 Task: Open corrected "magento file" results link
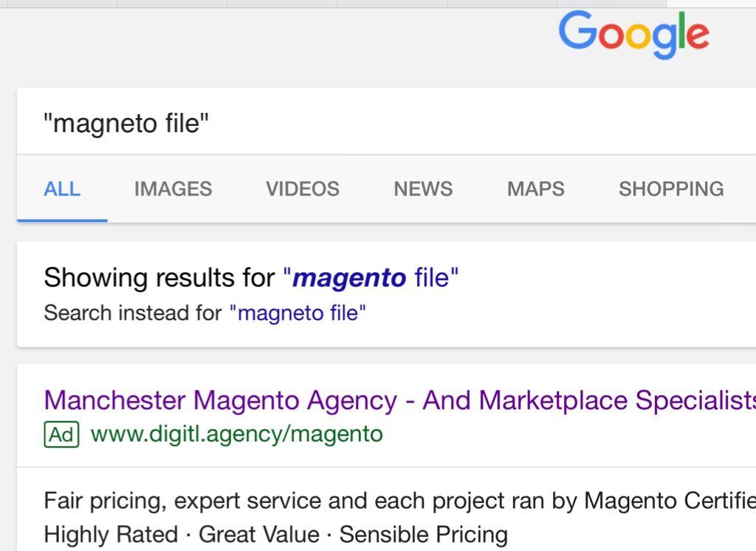tap(371, 278)
